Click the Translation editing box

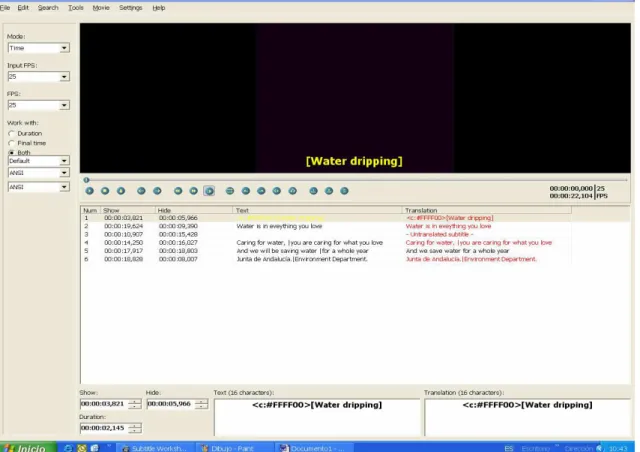click(x=527, y=418)
